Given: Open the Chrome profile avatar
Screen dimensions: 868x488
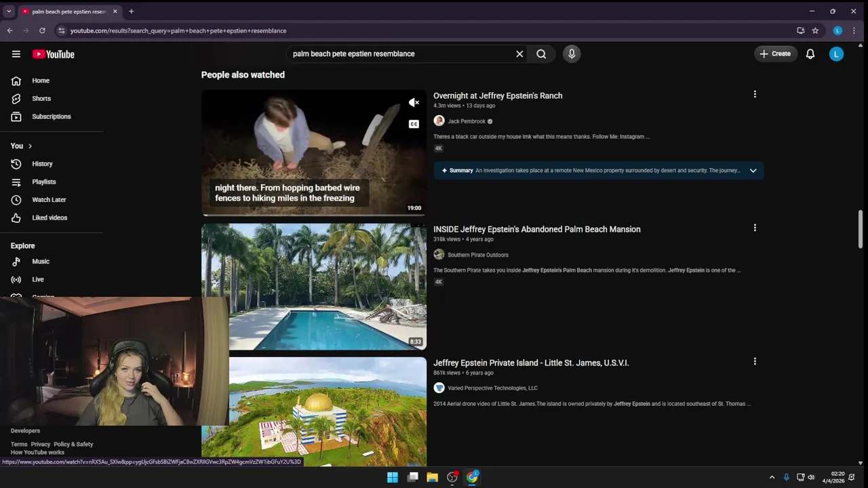Looking at the screenshot, I should 837,30.
